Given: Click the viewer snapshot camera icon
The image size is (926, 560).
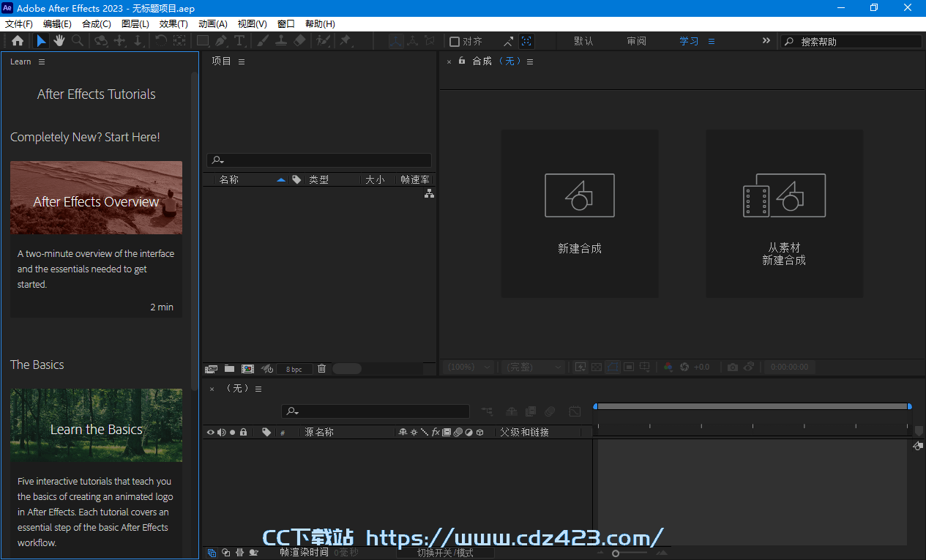Looking at the screenshot, I should click(733, 367).
